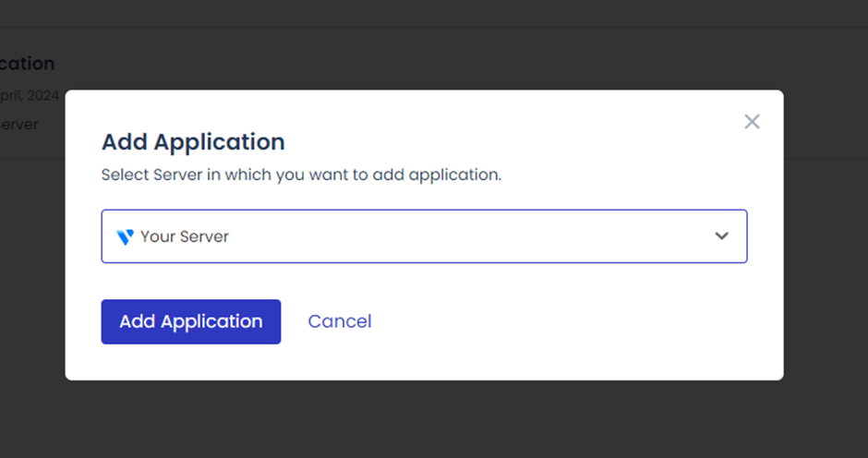Click the dimmed server label behind dialog
Image resolution: width=868 pixels, height=458 pixels.
(x=19, y=124)
